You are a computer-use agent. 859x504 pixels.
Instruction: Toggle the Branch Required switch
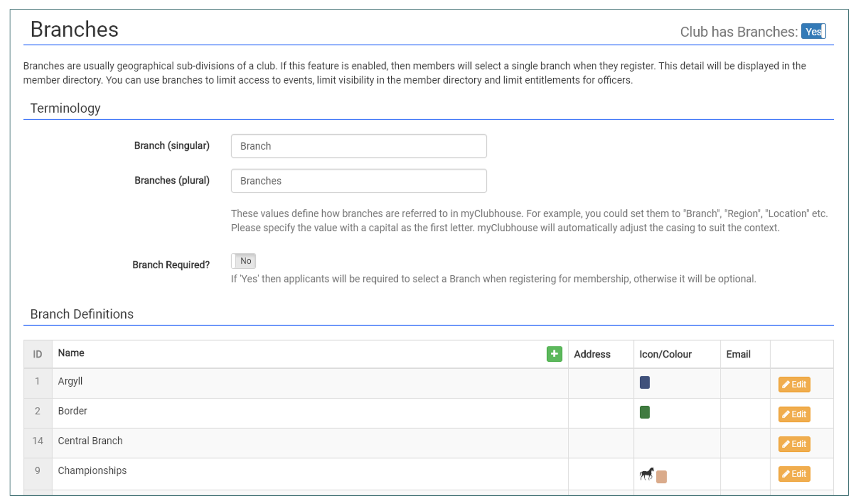tap(243, 261)
